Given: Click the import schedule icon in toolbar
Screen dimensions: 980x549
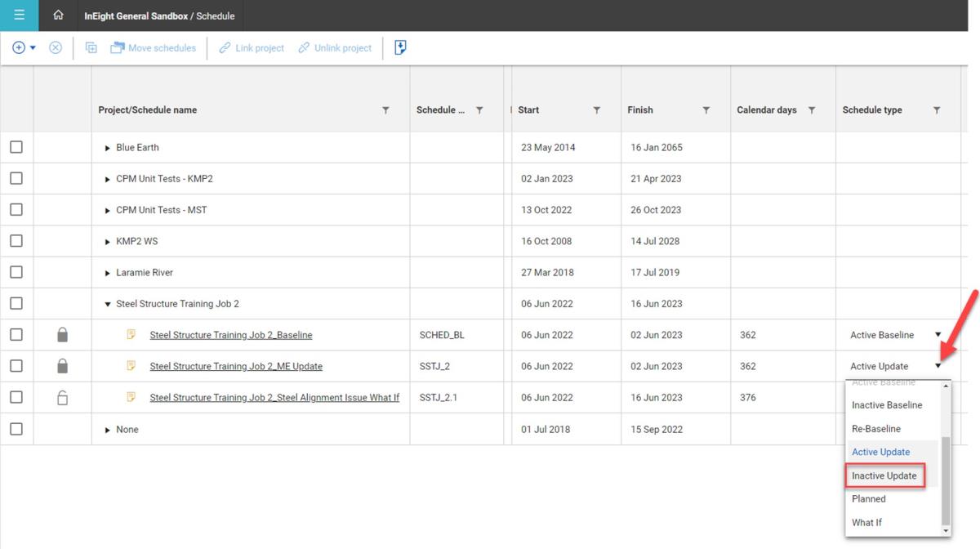Looking at the screenshot, I should pyautogui.click(x=400, y=48).
